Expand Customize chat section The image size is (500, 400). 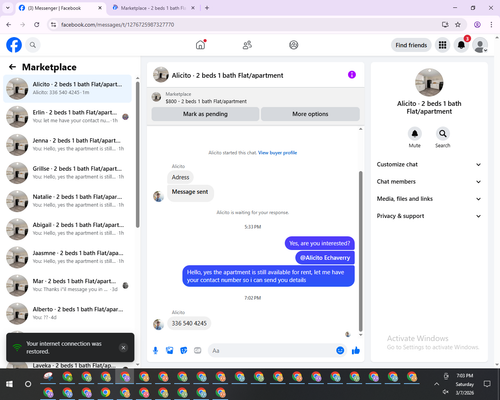429,164
